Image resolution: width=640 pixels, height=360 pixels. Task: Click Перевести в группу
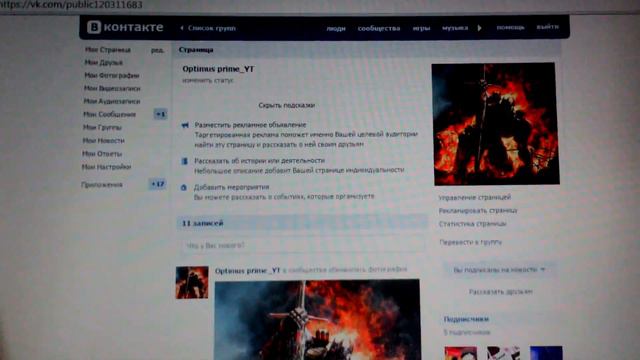pyautogui.click(x=470, y=242)
